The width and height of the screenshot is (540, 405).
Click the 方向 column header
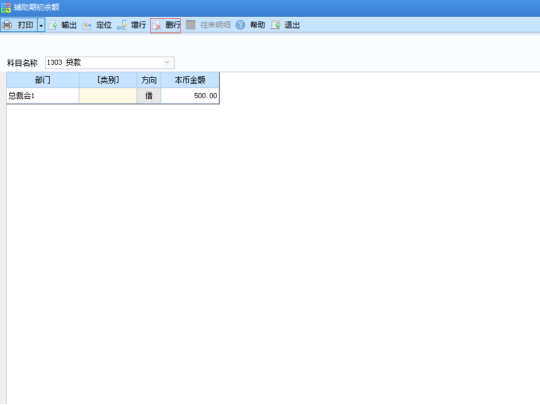[149, 80]
